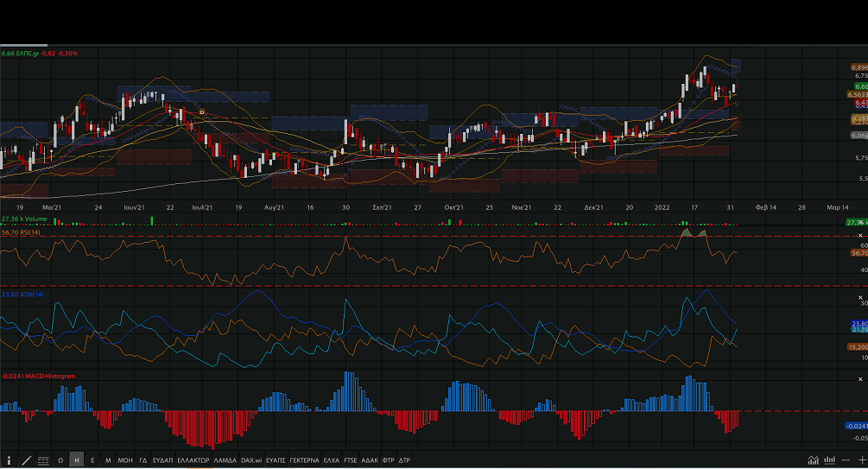Zoom in with the plus icon
Screen dimensions: 868x469
tap(861, 460)
